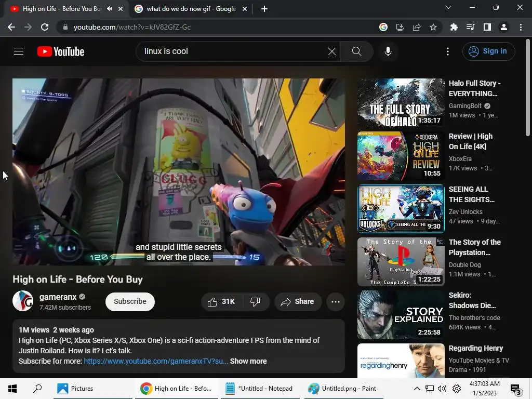The height and width of the screenshot is (399, 532).
Task: View site info lock icon
Action: [x=65, y=27]
